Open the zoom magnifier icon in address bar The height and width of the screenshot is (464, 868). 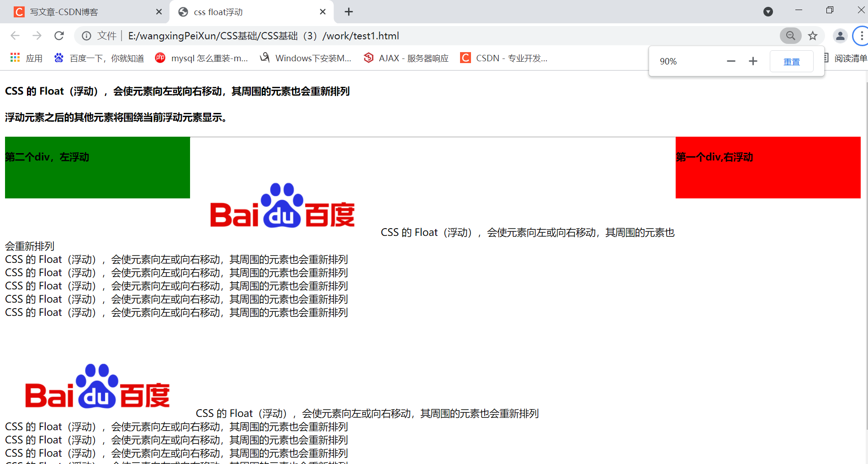pos(790,36)
